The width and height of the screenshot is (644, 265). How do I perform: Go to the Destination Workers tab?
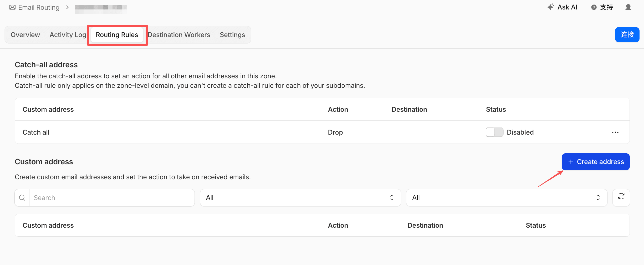coord(179,35)
